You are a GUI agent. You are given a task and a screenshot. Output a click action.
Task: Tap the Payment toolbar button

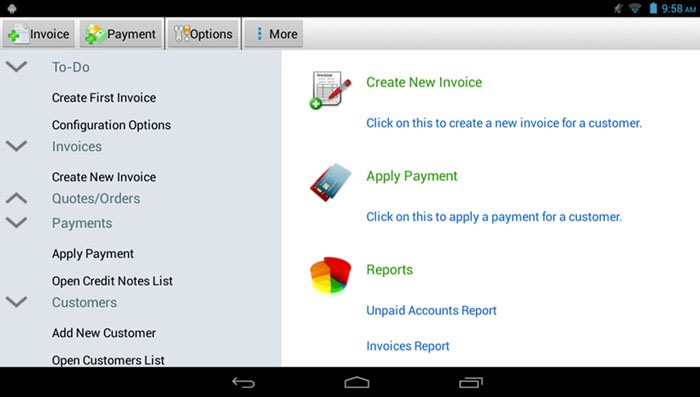(x=121, y=34)
